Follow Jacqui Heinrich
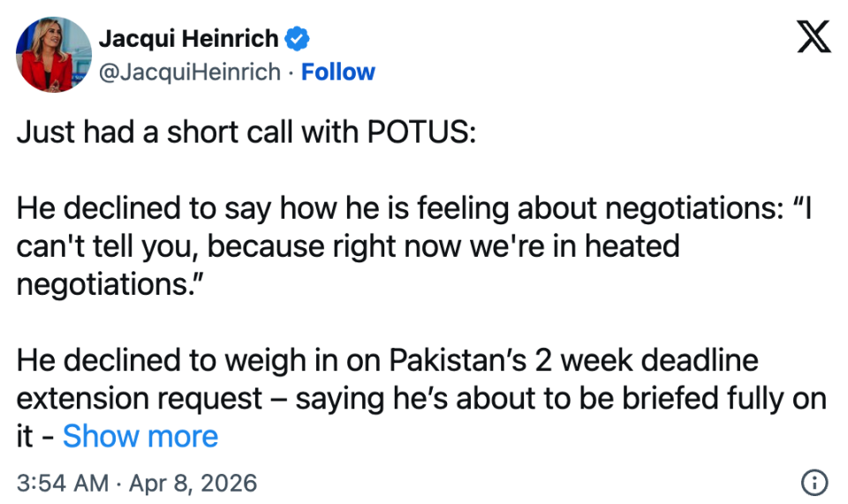Image resolution: width=848 pixels, height=504 pixels. coord(338,71)
